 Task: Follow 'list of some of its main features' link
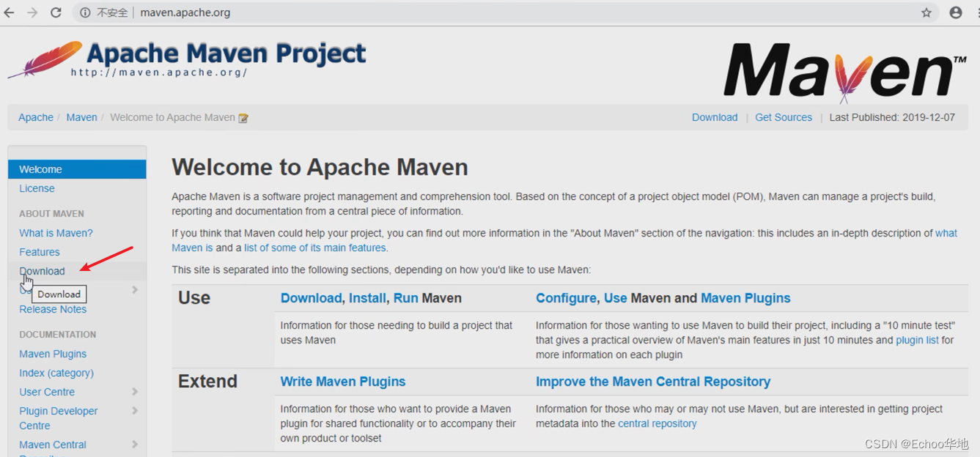click(x=315, y=248)
